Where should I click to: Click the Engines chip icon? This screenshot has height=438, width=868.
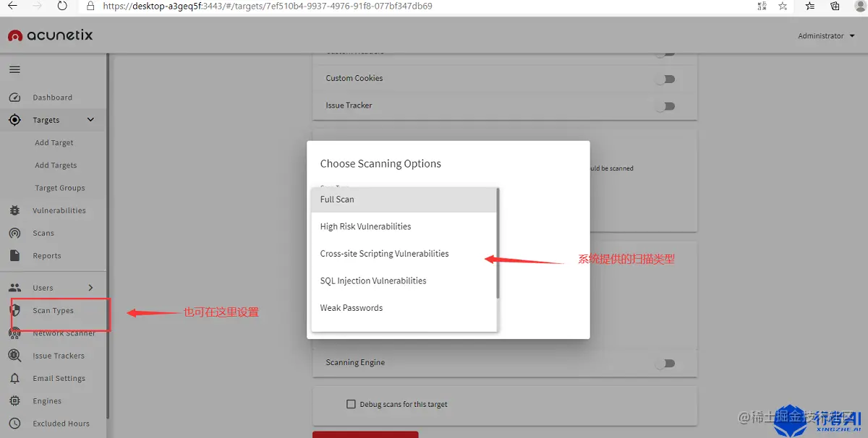tap(14, 400)
